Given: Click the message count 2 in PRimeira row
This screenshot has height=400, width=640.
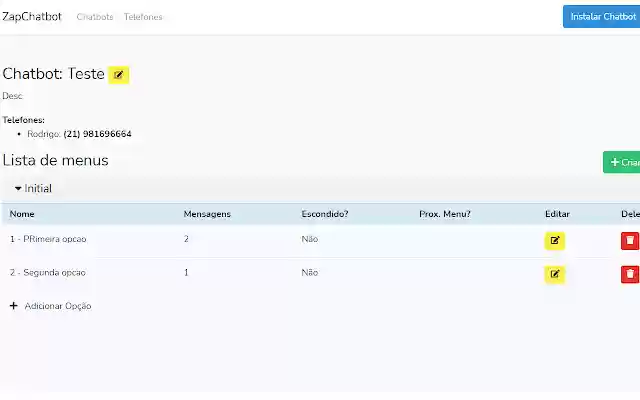Looking at the screenshot, I should [x=186, y=239].
